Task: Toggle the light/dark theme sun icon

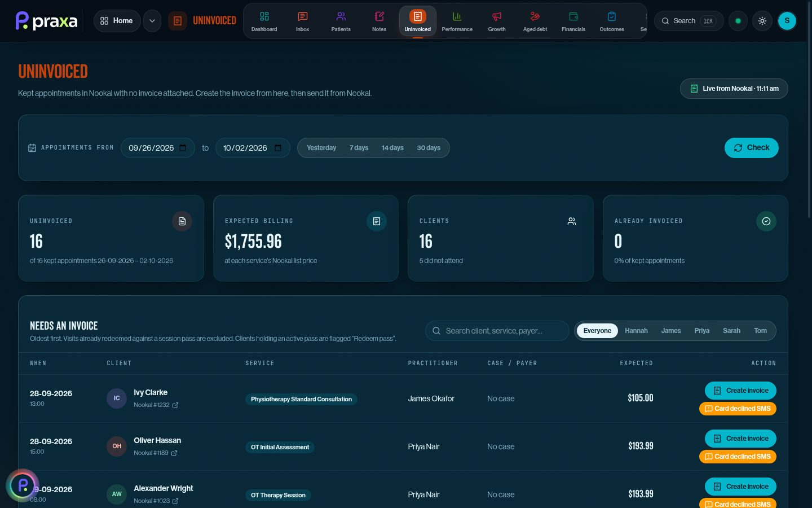Action: pyautogui.click(x=762, y=21)
